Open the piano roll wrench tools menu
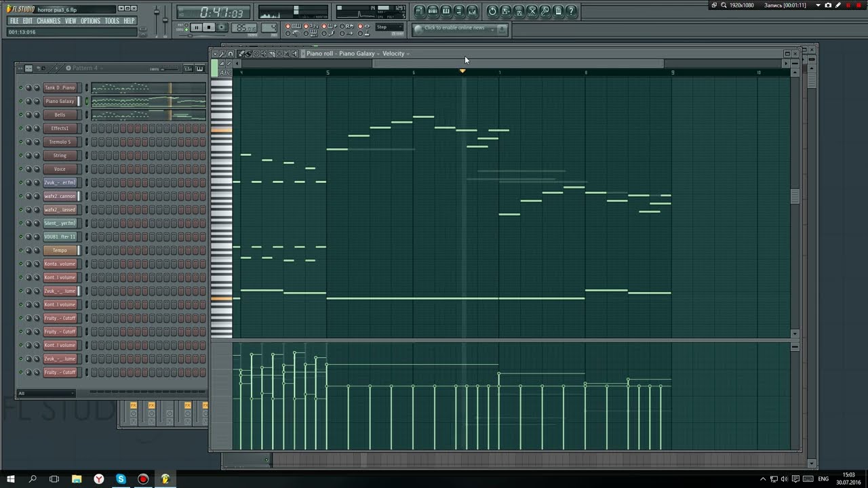The height and width of the screenshot is (488, 868). [x=222, y=54]
